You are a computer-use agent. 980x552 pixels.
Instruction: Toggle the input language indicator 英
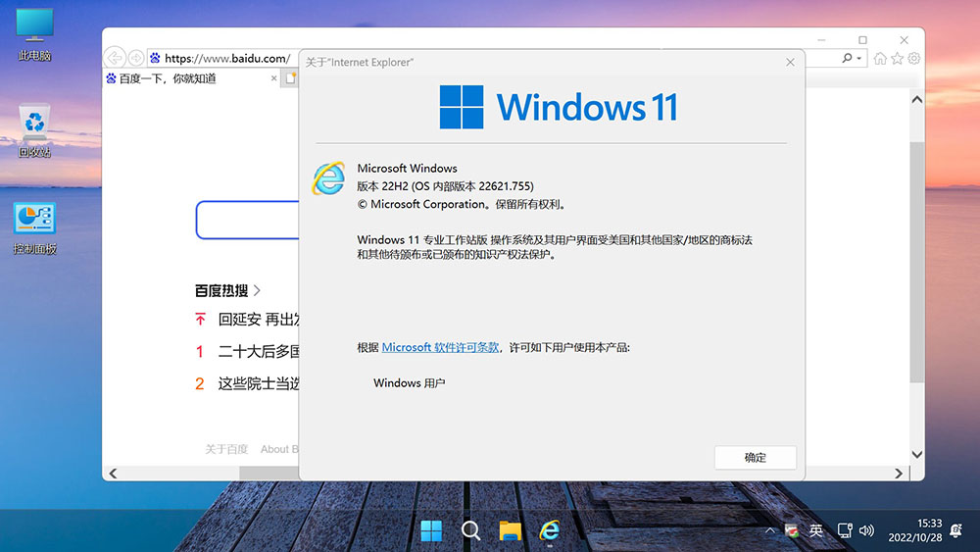816,530
